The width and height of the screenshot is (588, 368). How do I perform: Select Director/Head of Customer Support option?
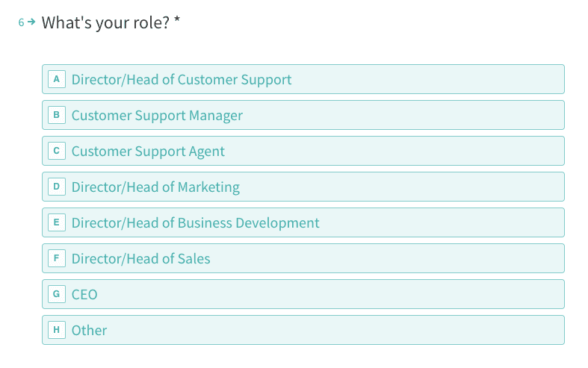[x=182, y=79]
